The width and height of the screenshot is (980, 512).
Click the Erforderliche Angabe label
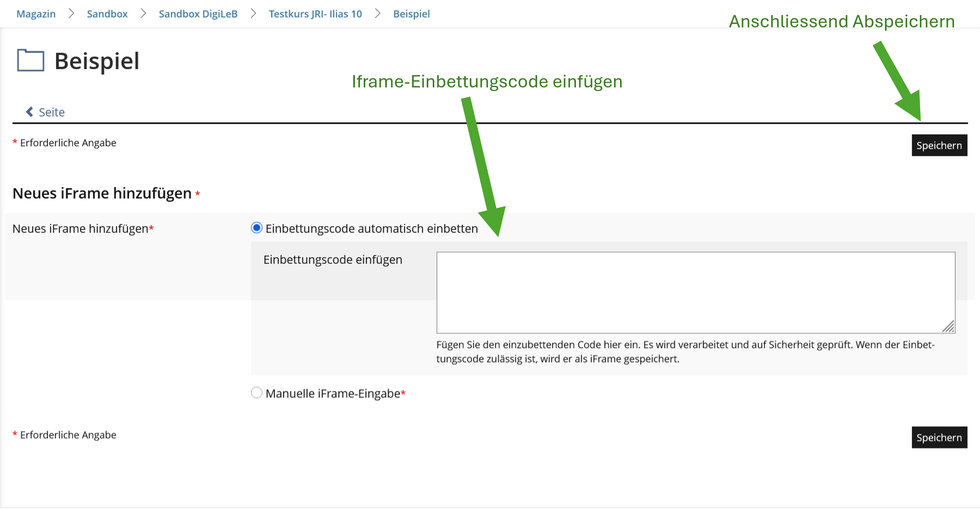click(68, 142)
